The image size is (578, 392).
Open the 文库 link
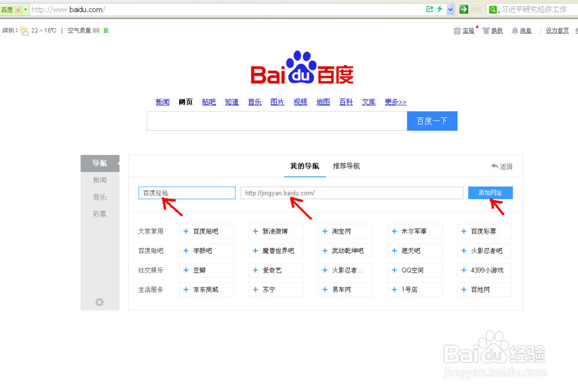[369, 102]
